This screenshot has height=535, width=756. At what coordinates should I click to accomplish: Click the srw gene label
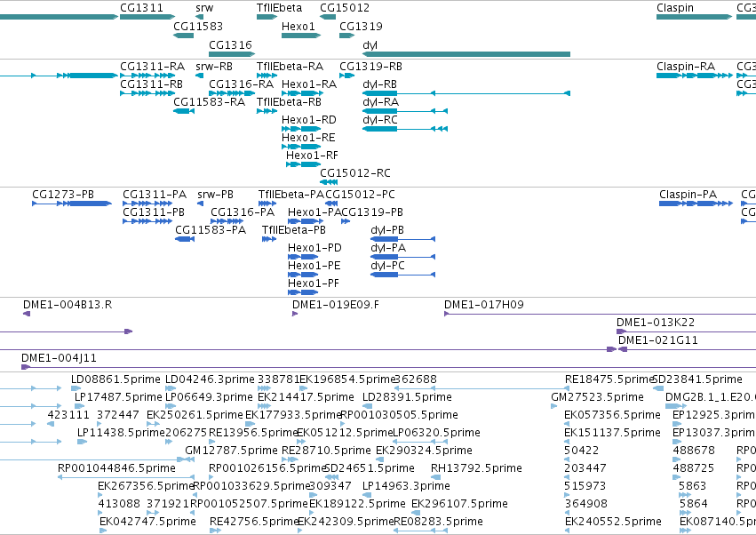coord(204,8)
